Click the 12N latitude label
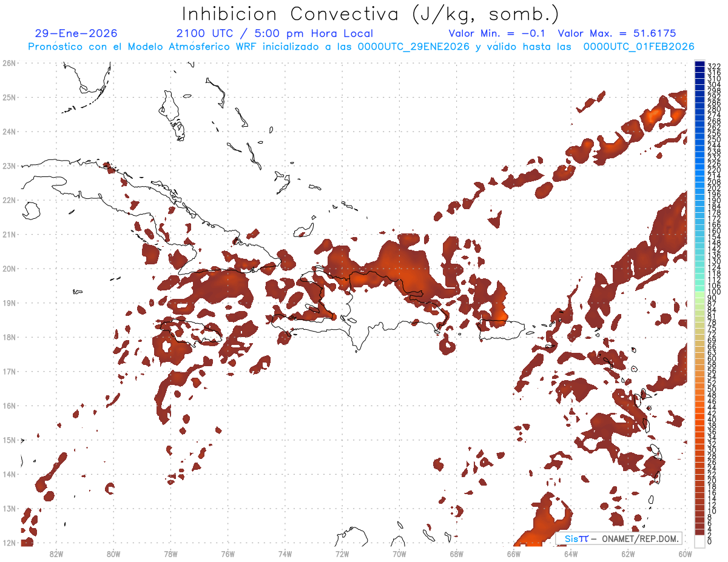The image size is (728, 562). 8,543
